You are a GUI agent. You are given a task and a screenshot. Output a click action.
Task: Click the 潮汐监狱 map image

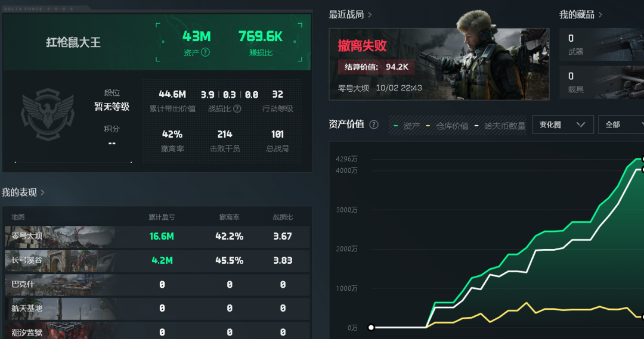[60, 331]
